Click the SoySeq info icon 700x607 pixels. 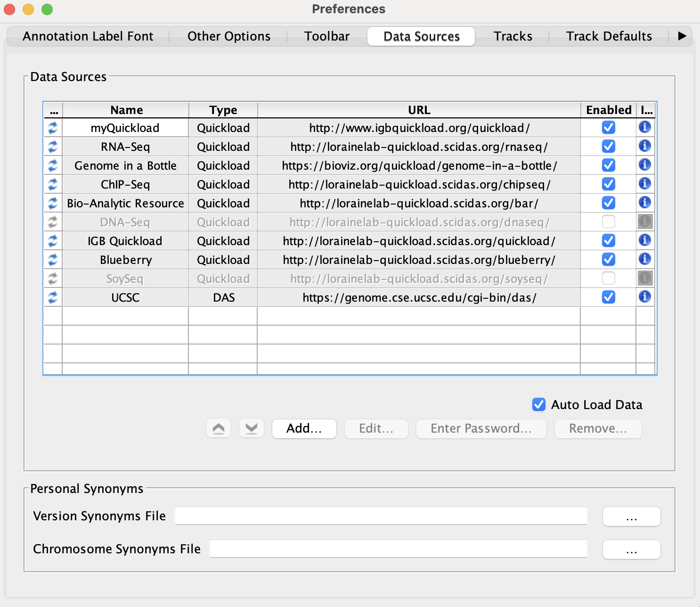[x=645, y=278]
